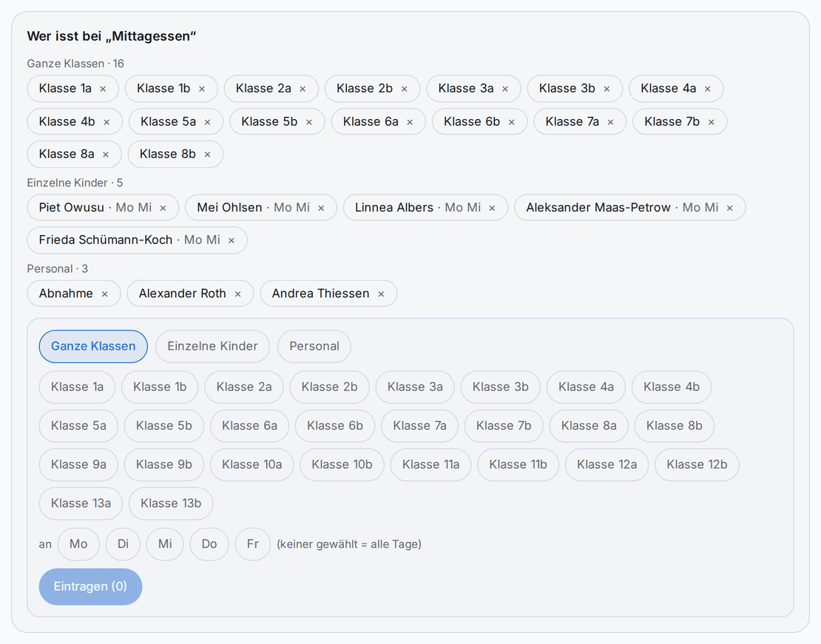
Task: Remove Klasse 4a with its x icon
Action: [707, 89]
